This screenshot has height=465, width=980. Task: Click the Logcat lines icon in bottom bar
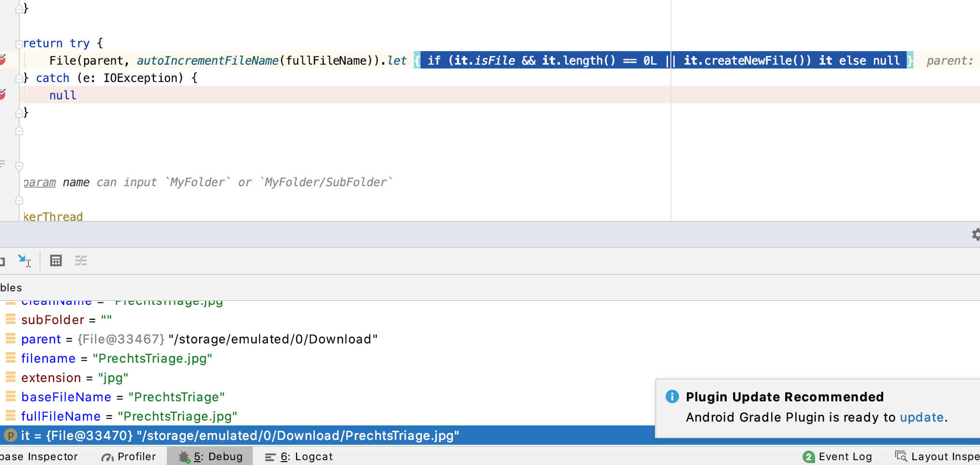pyautogui.click(x=270, y=456)
